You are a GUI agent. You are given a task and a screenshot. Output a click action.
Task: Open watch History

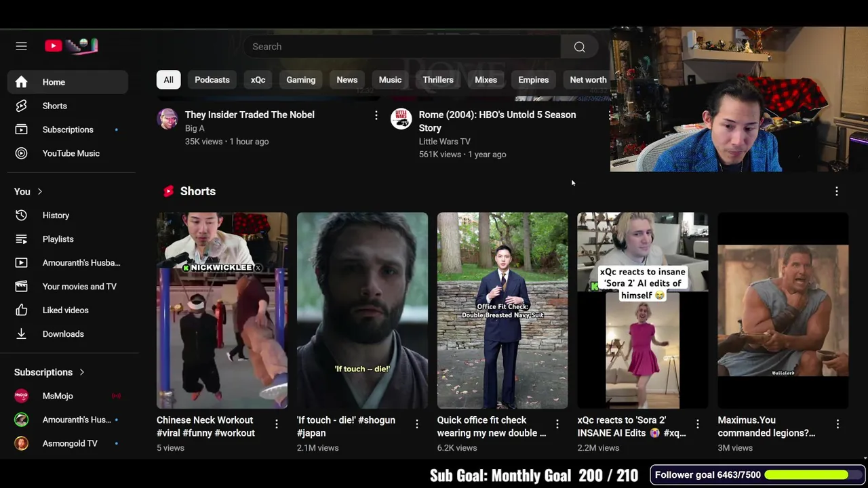tap(68, 216)
